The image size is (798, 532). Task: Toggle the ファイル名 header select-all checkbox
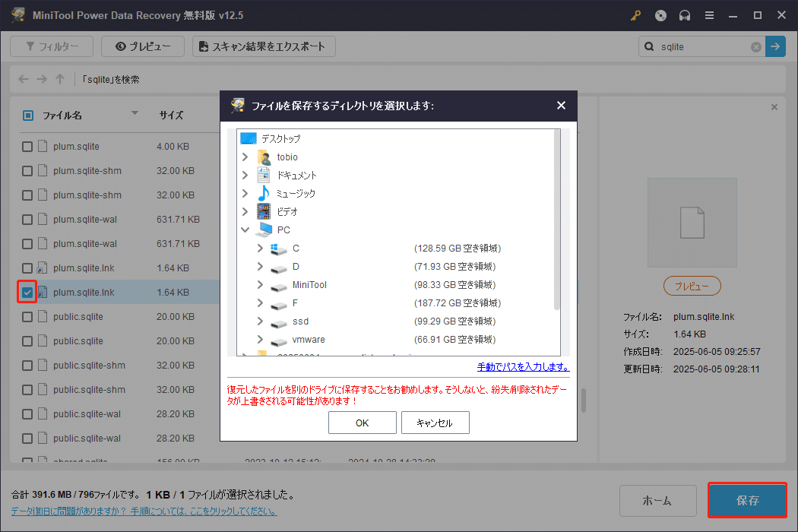(x=28, y=115)
